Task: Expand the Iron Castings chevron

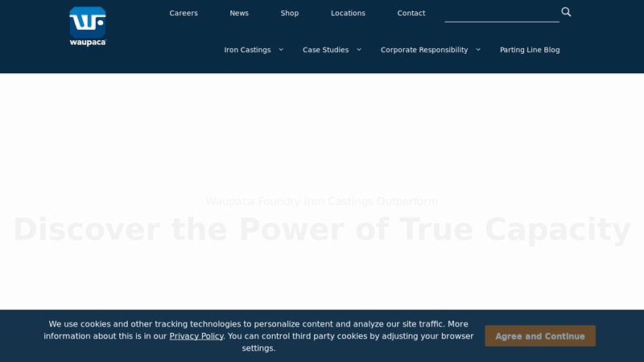Action: [x=281, y=50]
